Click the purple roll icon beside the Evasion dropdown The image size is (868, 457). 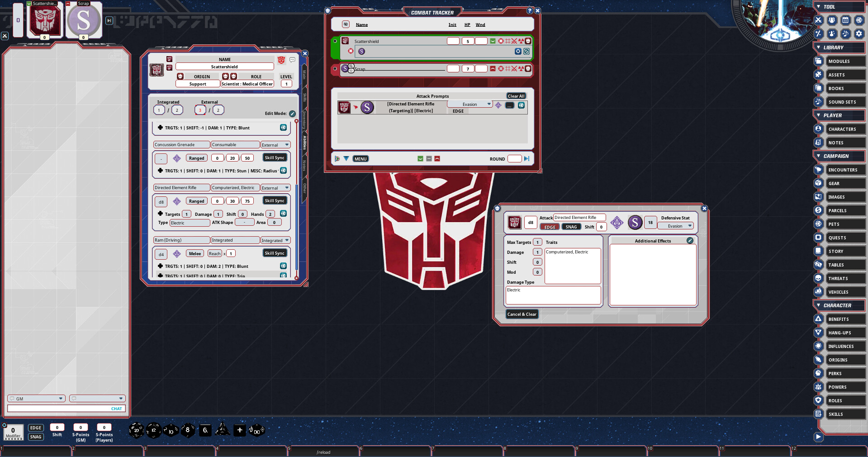[x=498, y=106]
